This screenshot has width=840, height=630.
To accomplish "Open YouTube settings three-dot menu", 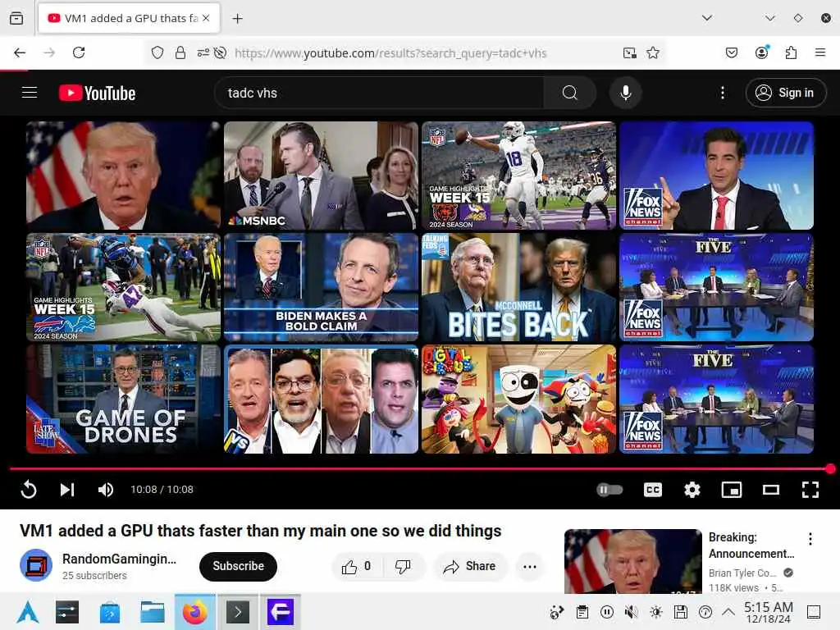I will (722, 93).
